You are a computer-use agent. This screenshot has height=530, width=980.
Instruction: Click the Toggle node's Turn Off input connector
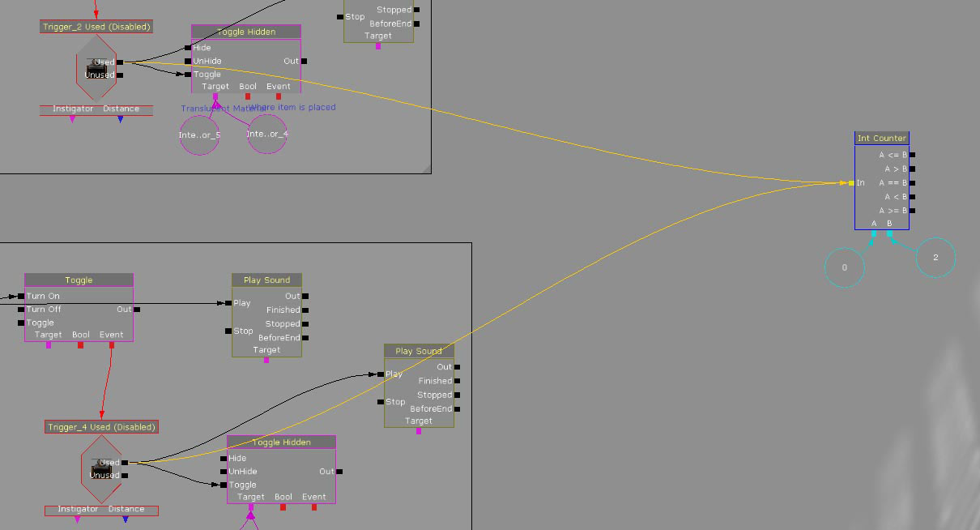pos(21,310)
